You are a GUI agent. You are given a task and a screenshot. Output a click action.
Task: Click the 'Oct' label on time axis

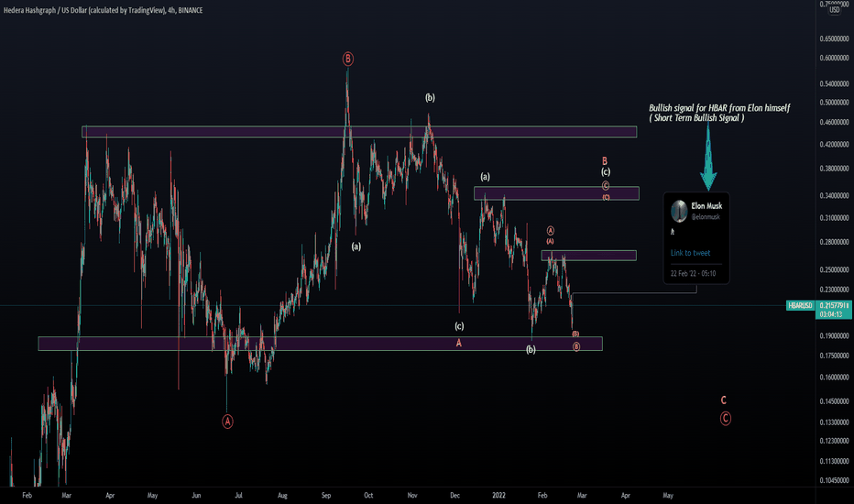tap(368, 496)
